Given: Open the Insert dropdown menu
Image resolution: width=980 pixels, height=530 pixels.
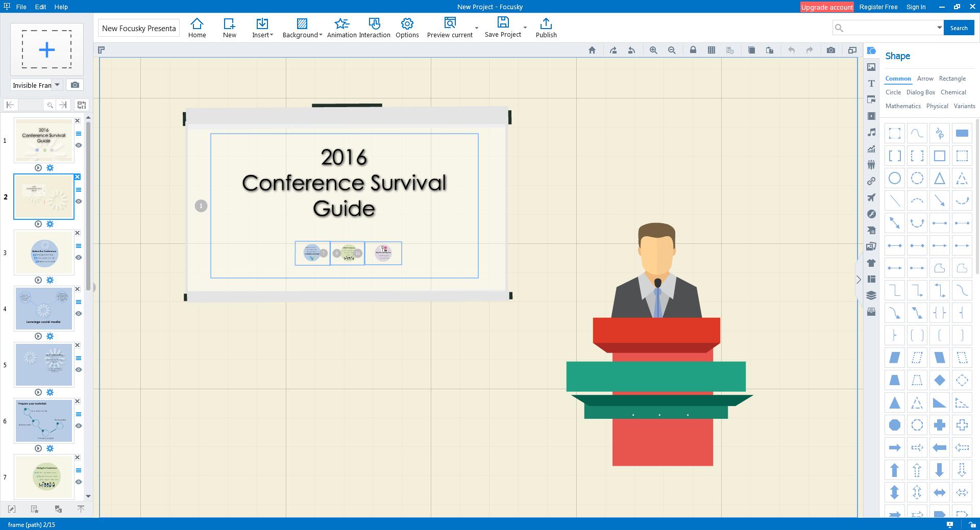Looking at the screenshot, I should [x=262, y=28].
